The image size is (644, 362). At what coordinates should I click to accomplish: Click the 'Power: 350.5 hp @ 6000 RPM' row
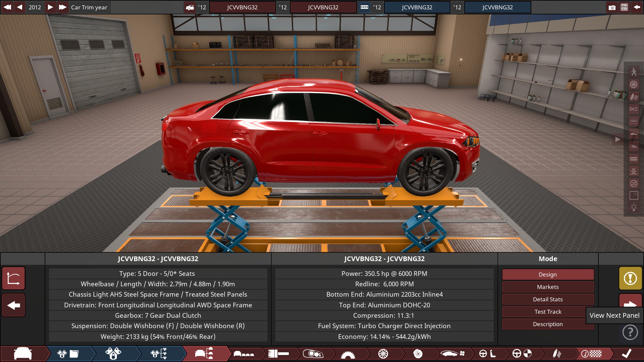point(384,274)
